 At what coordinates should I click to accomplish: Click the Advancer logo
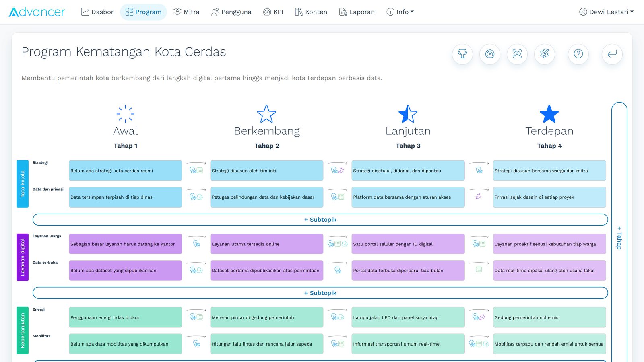pos(37,12)
